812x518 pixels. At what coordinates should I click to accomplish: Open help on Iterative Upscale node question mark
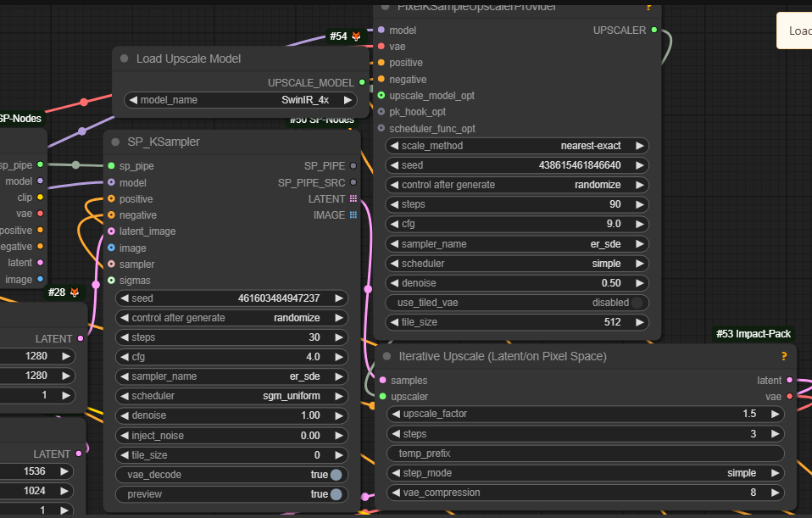(x=784, y=356)
